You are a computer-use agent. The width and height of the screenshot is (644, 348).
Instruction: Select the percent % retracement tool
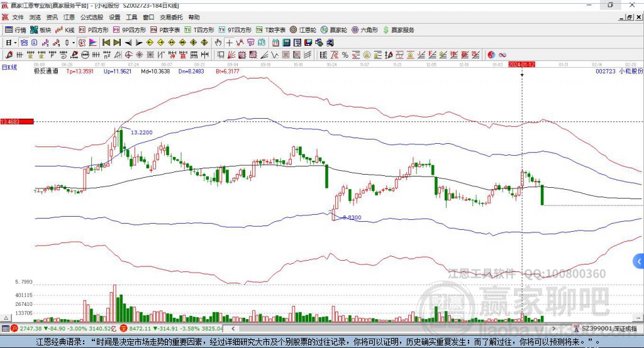[x=345, y=55]
